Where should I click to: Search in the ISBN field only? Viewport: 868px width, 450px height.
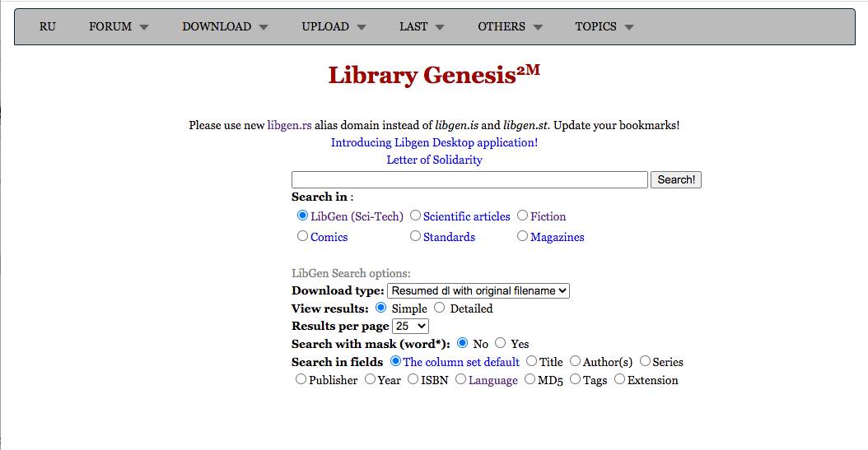413,379
